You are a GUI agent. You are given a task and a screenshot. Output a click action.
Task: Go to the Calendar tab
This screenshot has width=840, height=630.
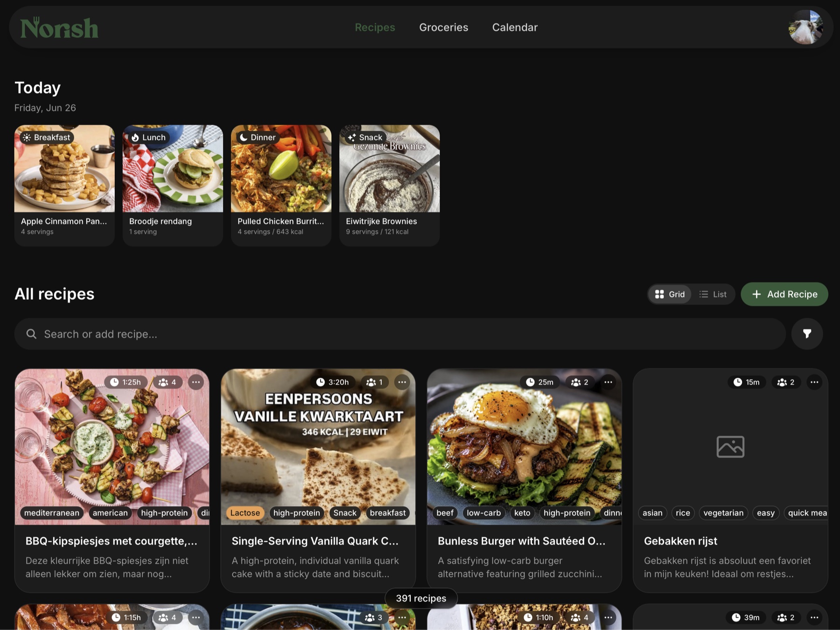point(515,28)
